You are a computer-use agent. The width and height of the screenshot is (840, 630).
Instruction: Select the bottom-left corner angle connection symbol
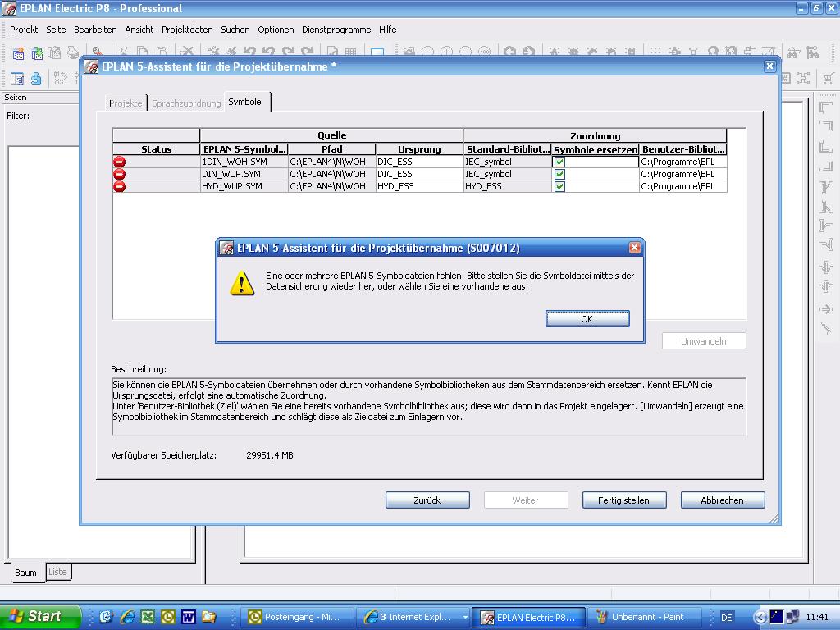[825, 146]
